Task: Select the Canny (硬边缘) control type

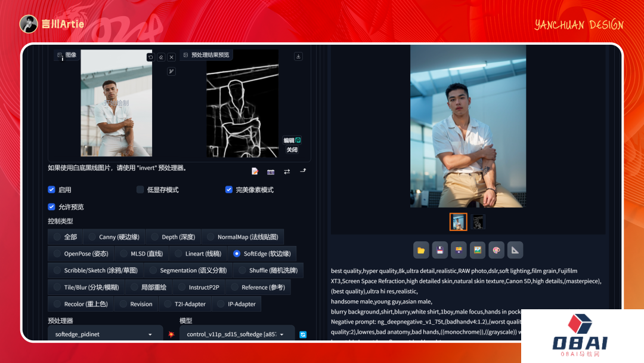Action: 114,237
